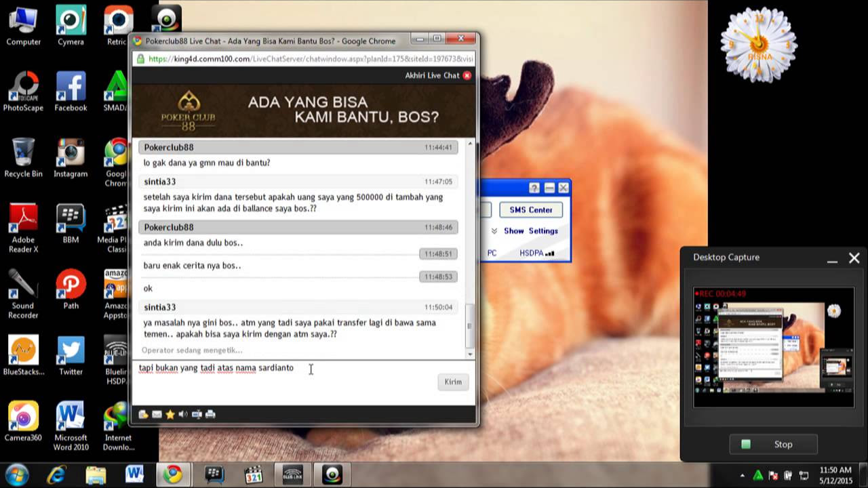Screen dimensions: 868x488
Task: Show hidden system tray icons arrow
Action: (x=742, y=476)
